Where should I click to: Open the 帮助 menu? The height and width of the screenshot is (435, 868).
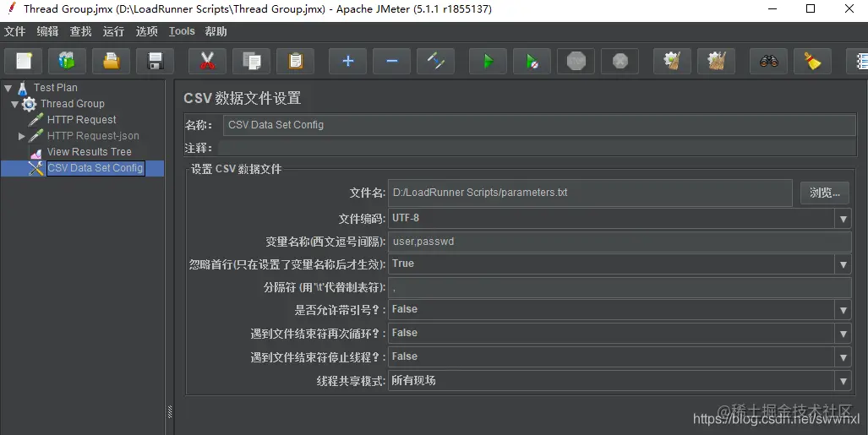click(x=216, y=31)
